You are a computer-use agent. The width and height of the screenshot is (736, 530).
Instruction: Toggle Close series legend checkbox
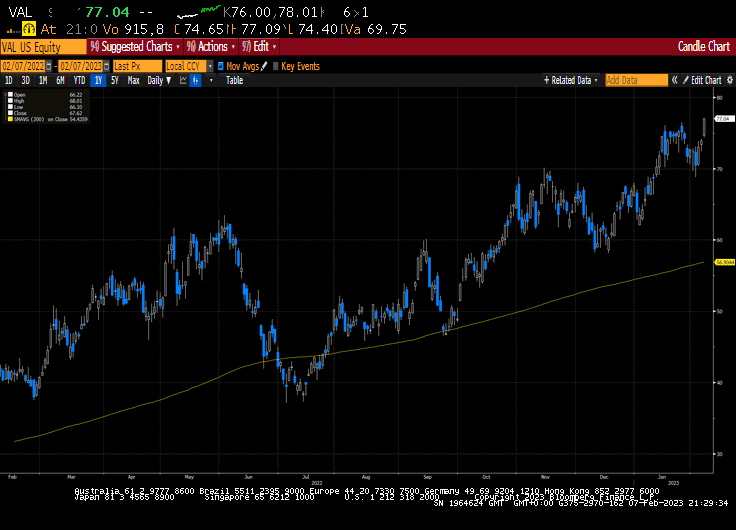[x=10, y=113]
